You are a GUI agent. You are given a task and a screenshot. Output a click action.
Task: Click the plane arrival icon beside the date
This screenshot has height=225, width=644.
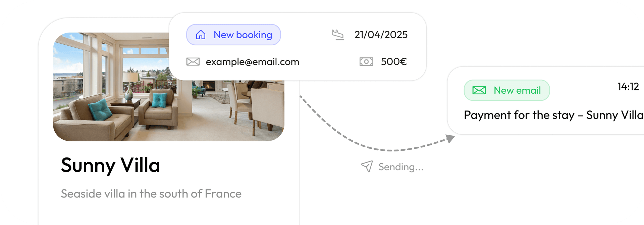click(x=338, y=35)
